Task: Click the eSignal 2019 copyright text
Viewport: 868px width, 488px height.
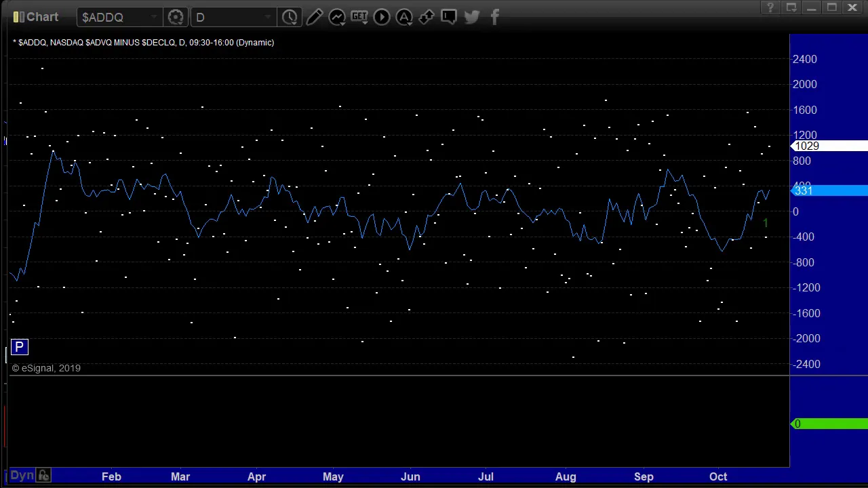Action: (x=46, y=368)
